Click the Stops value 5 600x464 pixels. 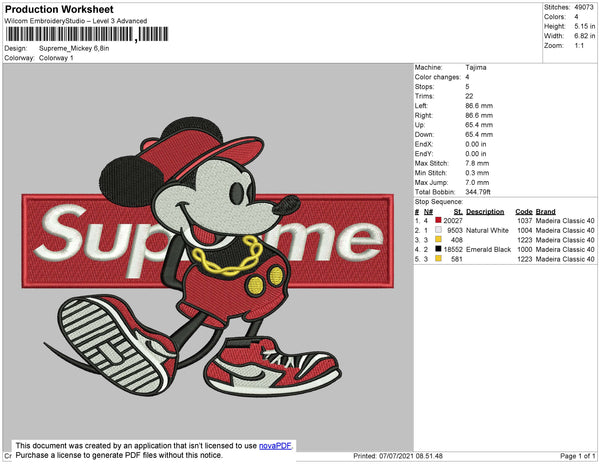467,86
